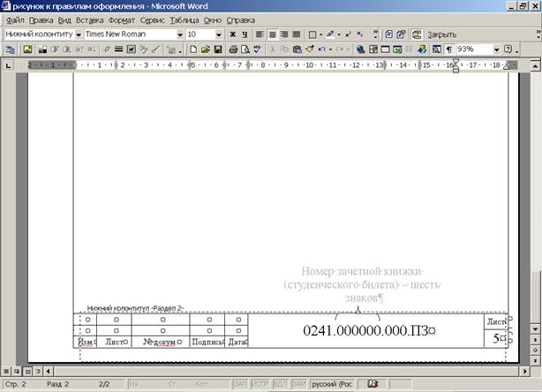The width and height of the screenshot is (542, 392).
Task: Click the Undo arrow icon
Action: (x=321, y=49)
